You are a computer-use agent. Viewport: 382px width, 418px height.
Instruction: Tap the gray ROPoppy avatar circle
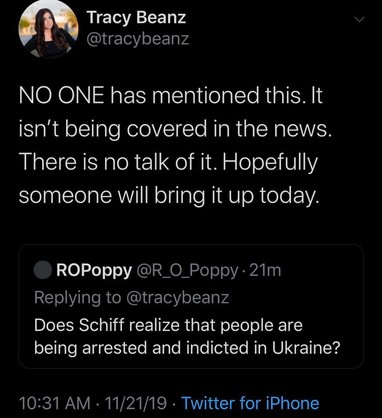coord(43,270)
